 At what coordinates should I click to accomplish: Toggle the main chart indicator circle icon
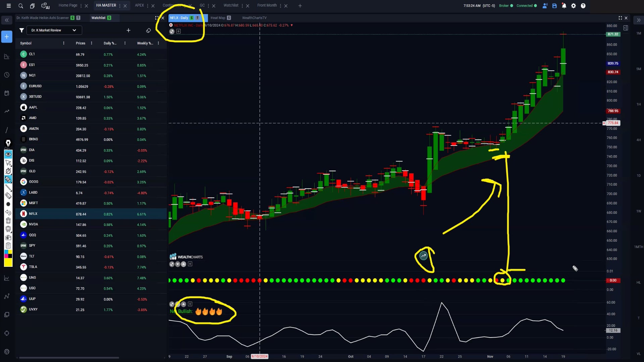(x=172, y=31)
